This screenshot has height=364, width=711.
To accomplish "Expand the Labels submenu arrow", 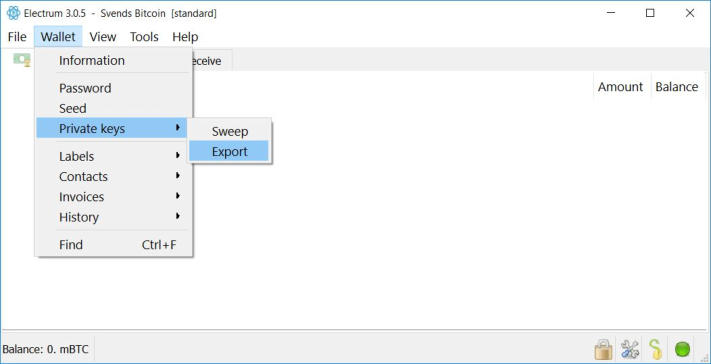I will [178, 155].
